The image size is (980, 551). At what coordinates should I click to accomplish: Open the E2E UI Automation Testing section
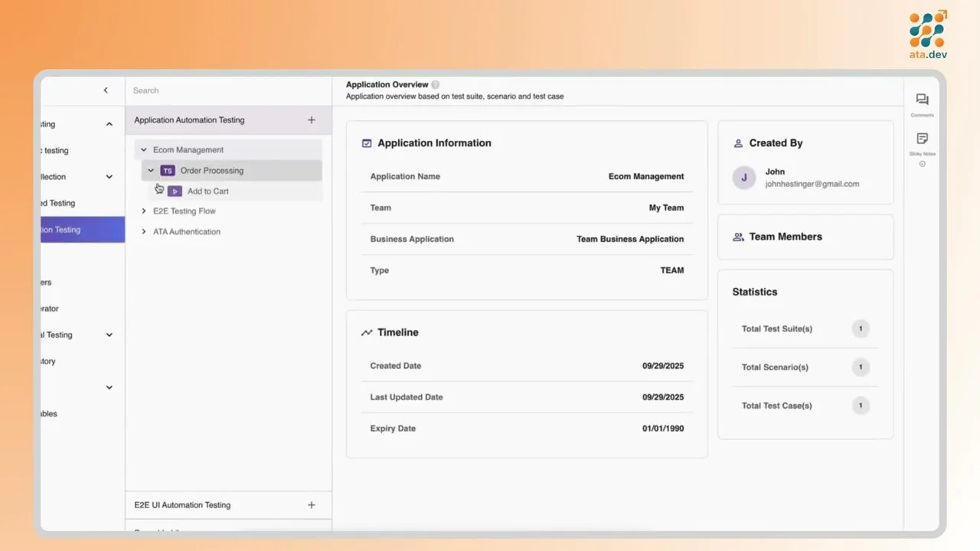182,505
